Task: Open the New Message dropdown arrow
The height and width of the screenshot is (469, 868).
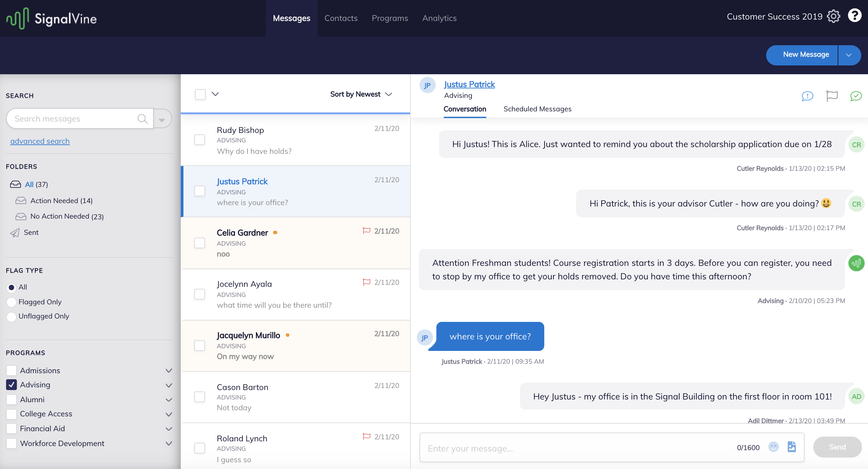Action: [x=849, y=55]
